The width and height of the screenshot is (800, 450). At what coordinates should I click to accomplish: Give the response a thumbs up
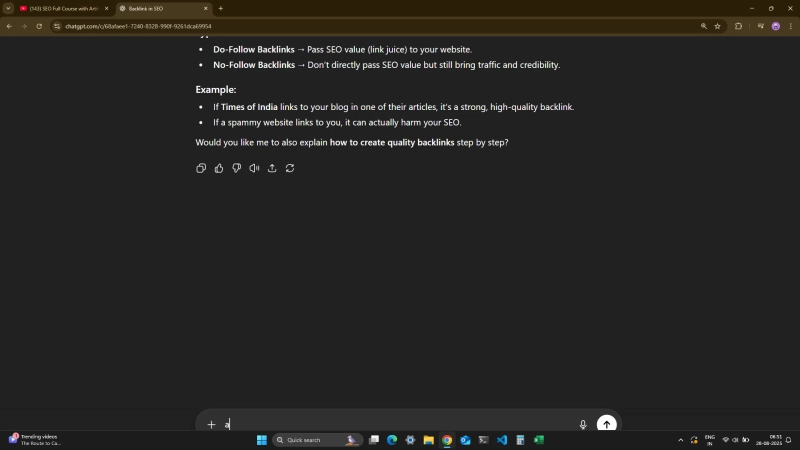(x=219, y=168)
